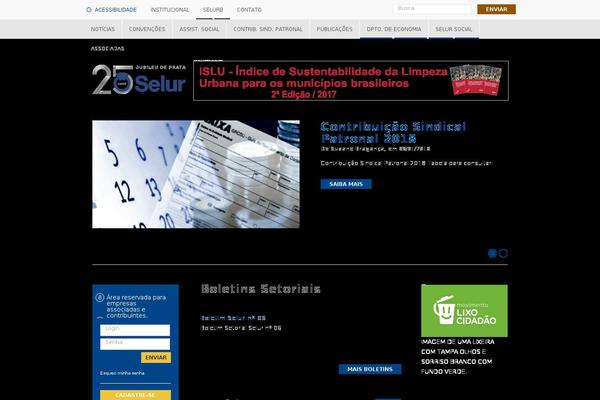Viewport: 600px width, 400px height.
Task: Open the Movimento Lixo Cidadão banner
Action: [464, 310]
